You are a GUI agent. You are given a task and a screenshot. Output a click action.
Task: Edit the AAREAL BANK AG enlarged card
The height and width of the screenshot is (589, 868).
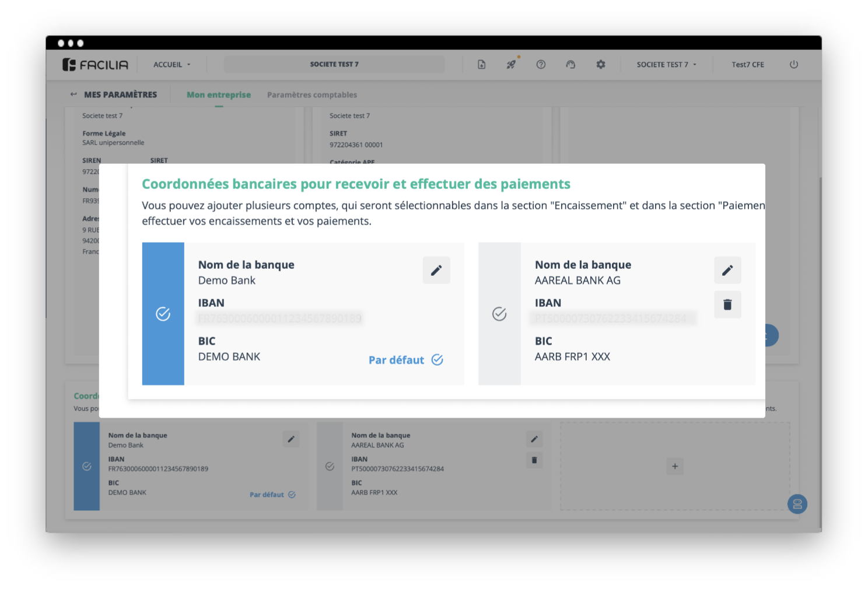(x=727, y=271)
